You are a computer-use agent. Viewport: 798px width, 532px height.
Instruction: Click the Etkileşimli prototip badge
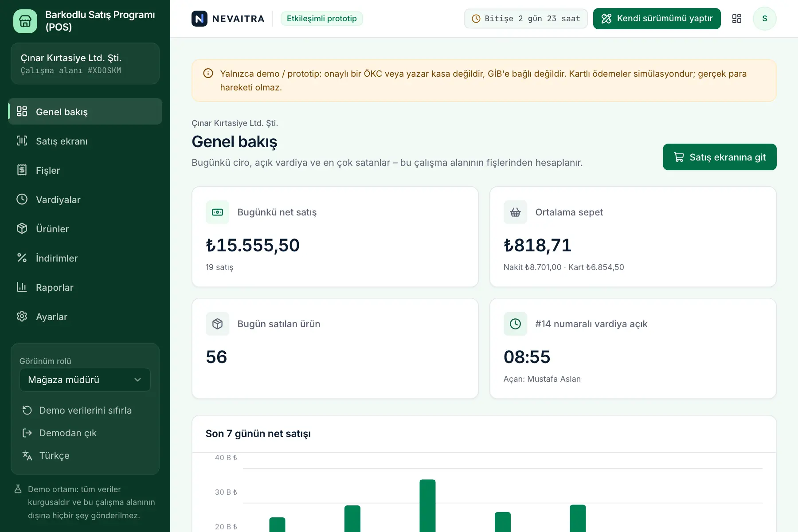(322, 19)
